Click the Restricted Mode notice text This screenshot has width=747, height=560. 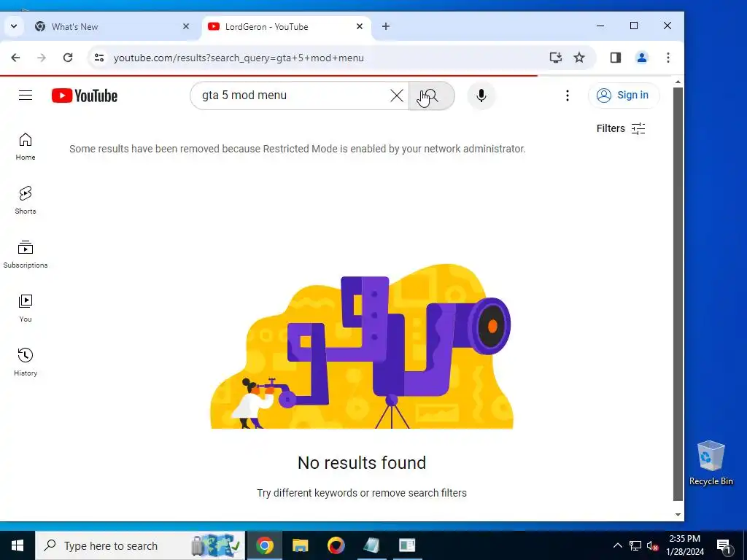[298, 149]
